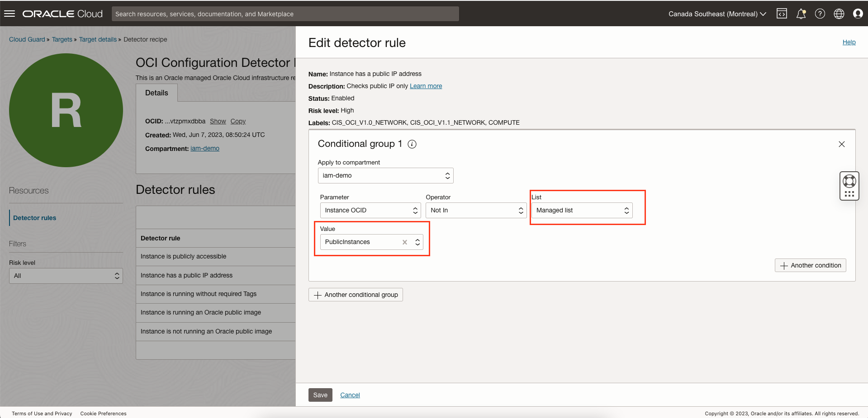Open the language globe icon
This screenshot has width=868, height=418.
pos(839,14)
